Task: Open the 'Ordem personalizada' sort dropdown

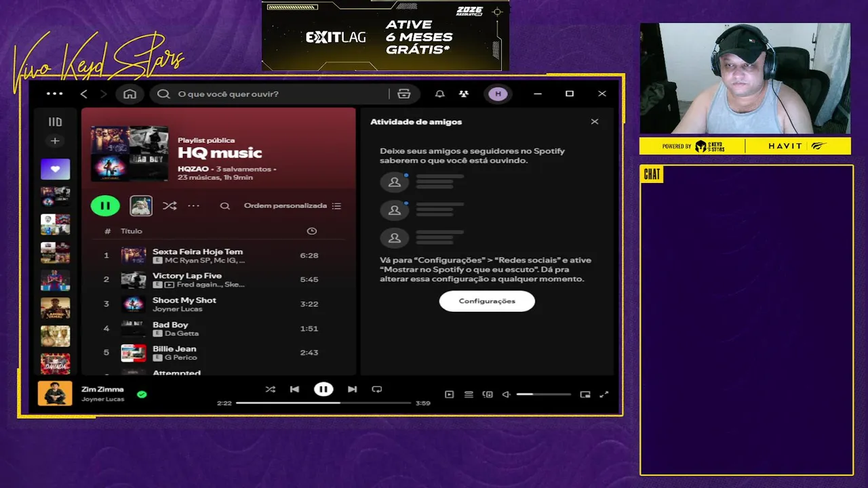Action: (x=293, y=206)
